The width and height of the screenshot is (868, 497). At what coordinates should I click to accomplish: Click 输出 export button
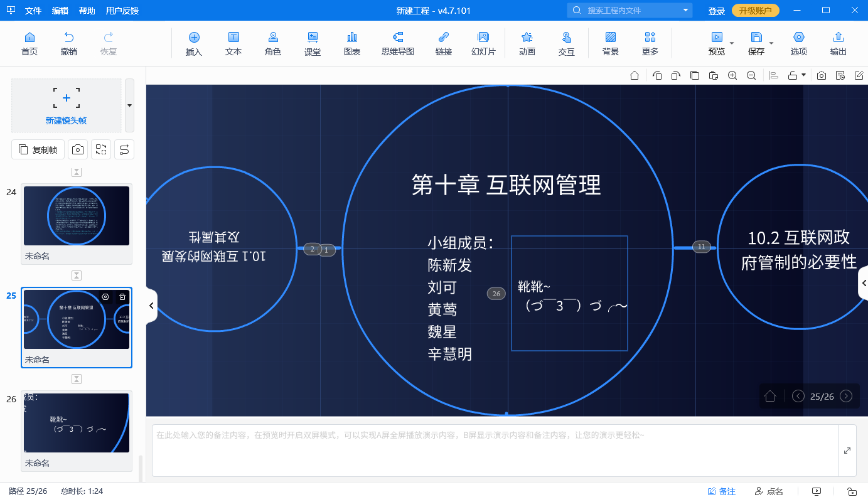click(838, 43)
